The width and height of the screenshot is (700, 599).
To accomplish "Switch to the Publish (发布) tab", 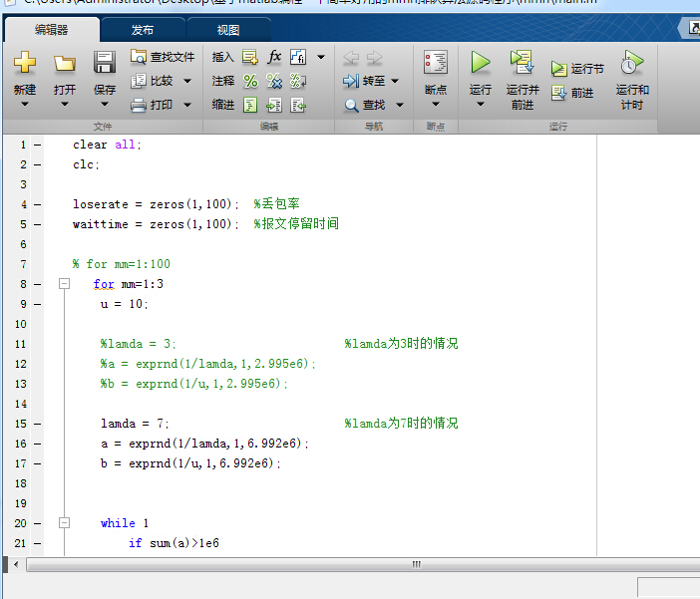I will [143, 30].
